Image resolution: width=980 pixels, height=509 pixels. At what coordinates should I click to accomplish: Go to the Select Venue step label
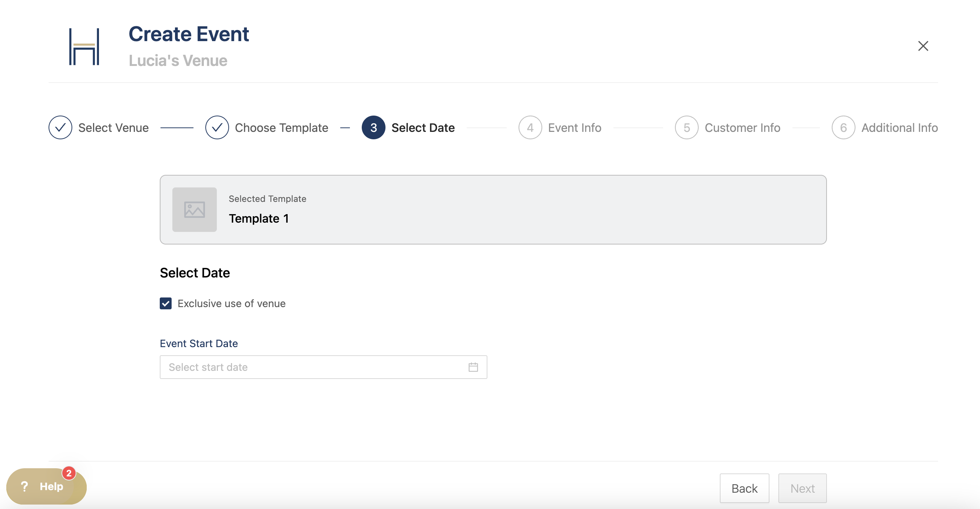coord(113,128)
